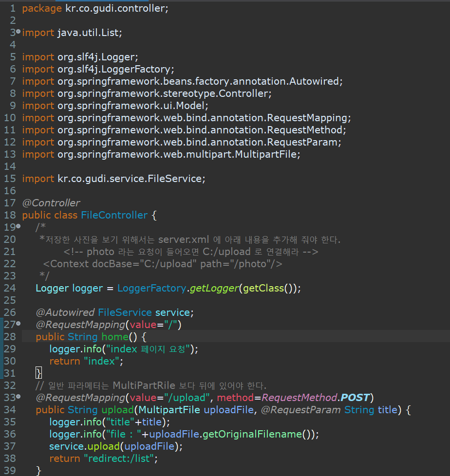Click the "title" string on line 35

pos(120,422)
